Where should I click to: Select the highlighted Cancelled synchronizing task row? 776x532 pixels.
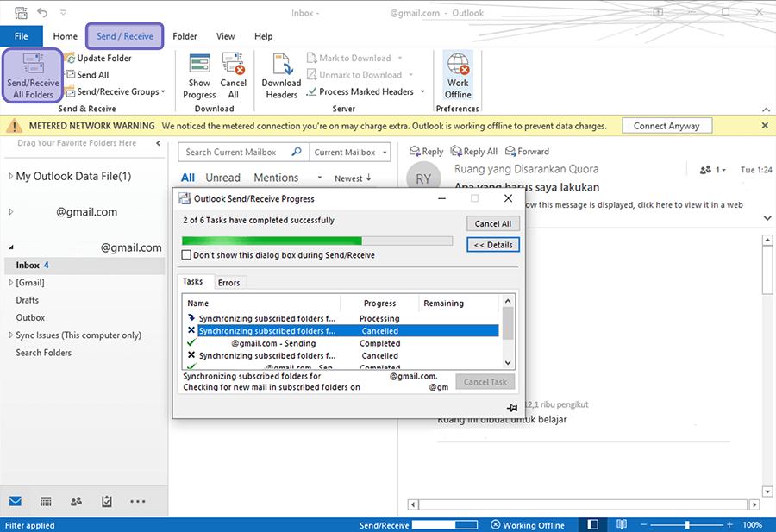(x=348, y=330)
